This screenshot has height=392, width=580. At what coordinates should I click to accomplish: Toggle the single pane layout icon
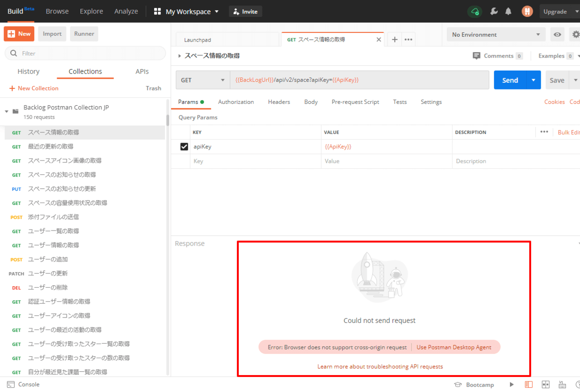529,384
